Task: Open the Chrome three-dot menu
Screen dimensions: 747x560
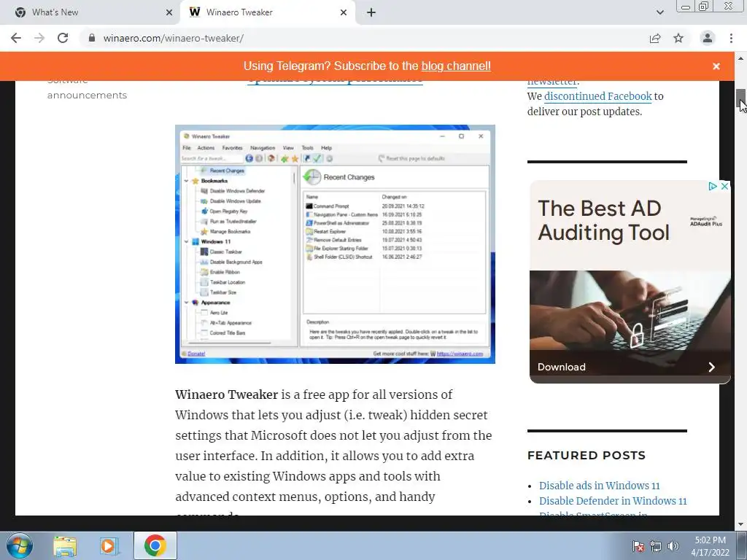Action: pos(731,38)
